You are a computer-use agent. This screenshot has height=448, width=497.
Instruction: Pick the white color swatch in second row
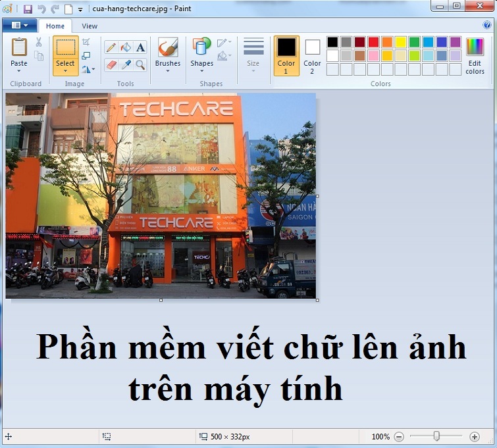[x=332, y=55]
